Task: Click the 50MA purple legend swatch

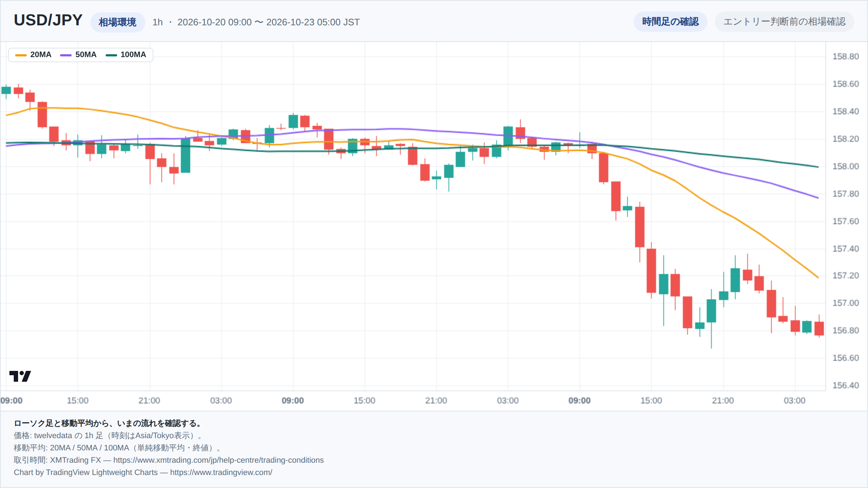Action: (x=66, y=55)
